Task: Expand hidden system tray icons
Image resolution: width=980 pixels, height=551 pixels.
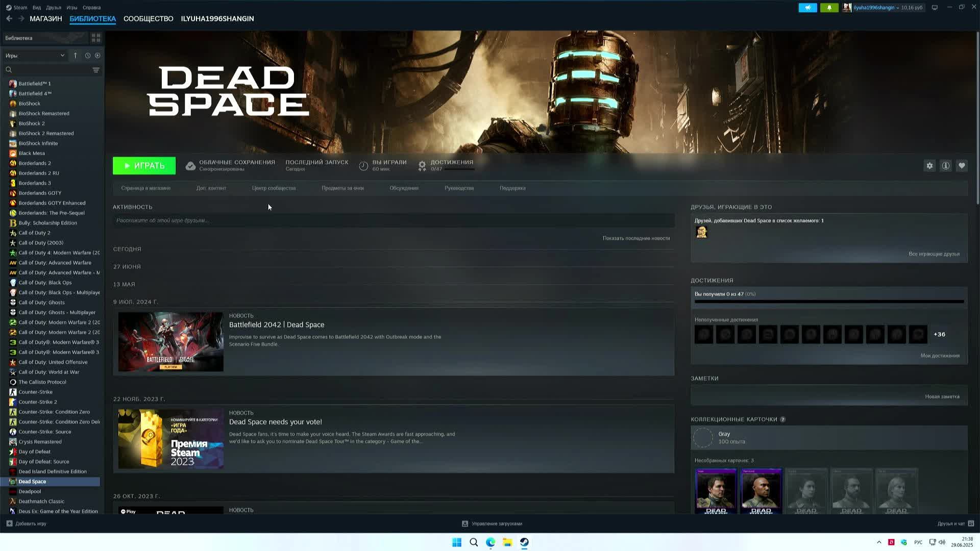Action: [x=879, y=542]
